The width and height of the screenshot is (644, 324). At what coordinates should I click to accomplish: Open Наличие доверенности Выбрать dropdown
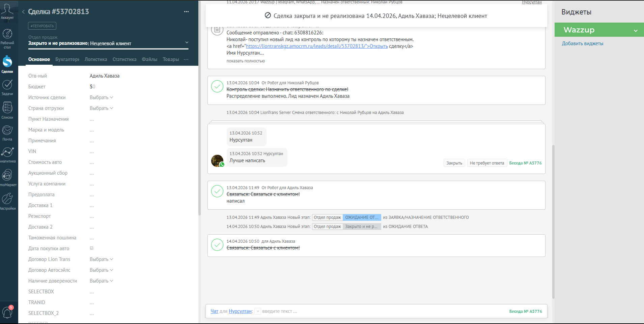[x=101, y=281]
